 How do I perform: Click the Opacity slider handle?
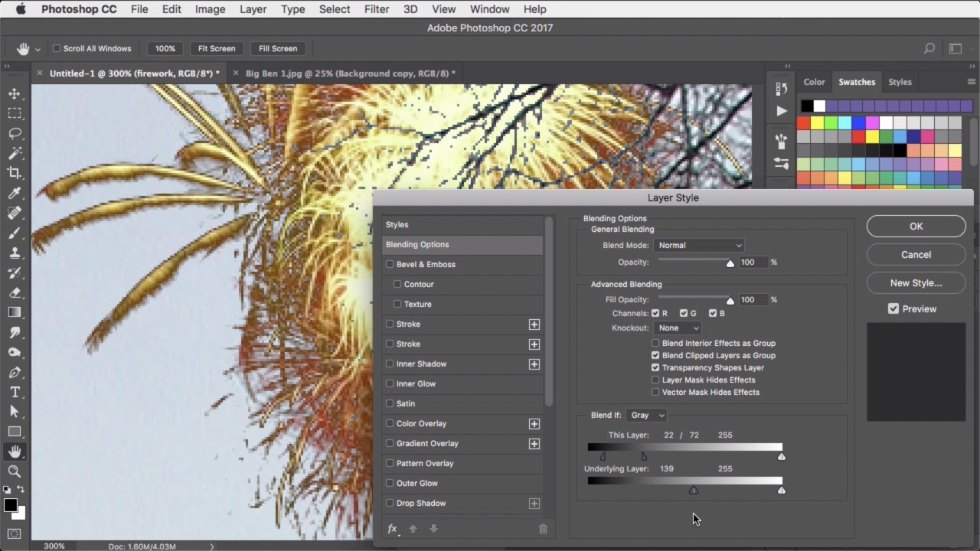(730, 263)
